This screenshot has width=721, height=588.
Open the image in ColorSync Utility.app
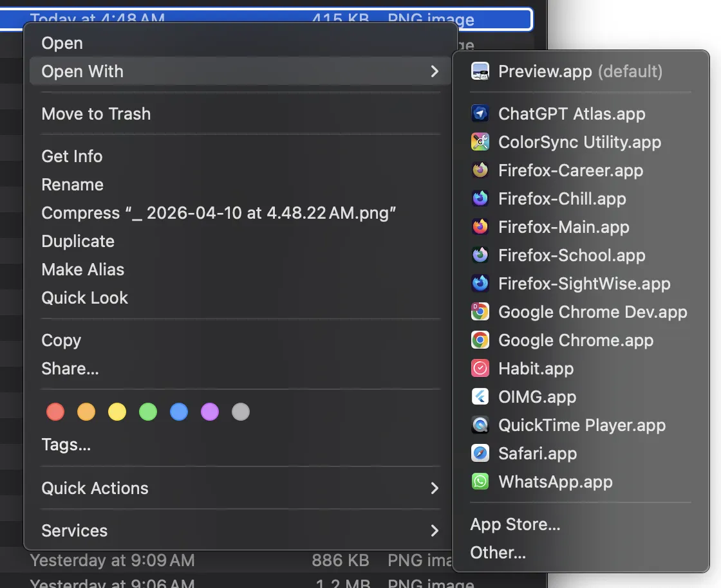[579, 142]
